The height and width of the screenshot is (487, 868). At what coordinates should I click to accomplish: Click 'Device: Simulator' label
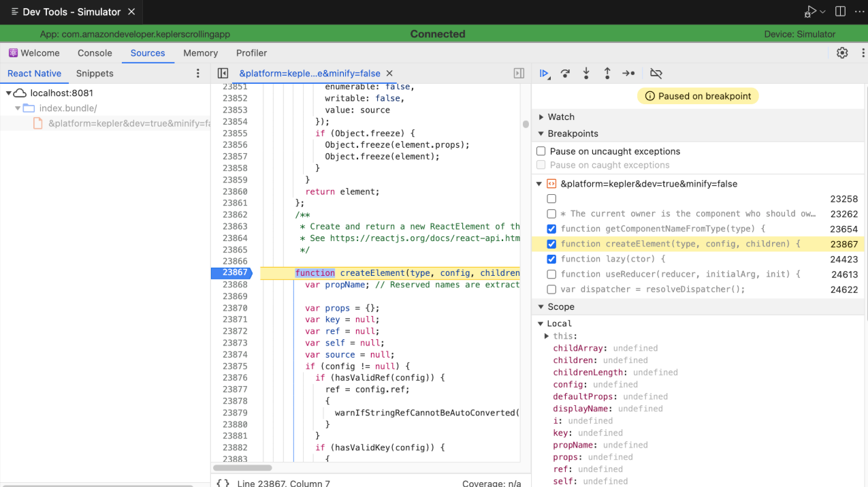(800, 34)
